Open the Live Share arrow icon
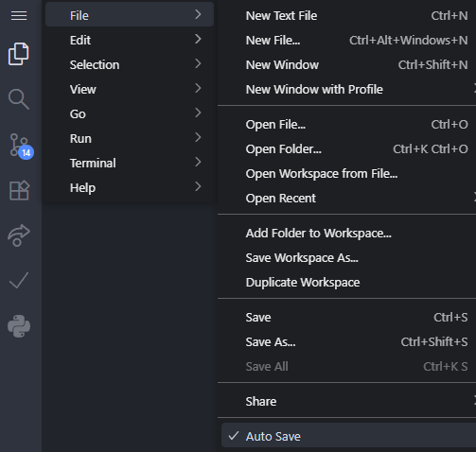 pyautogui.click(x=19, y=235)
